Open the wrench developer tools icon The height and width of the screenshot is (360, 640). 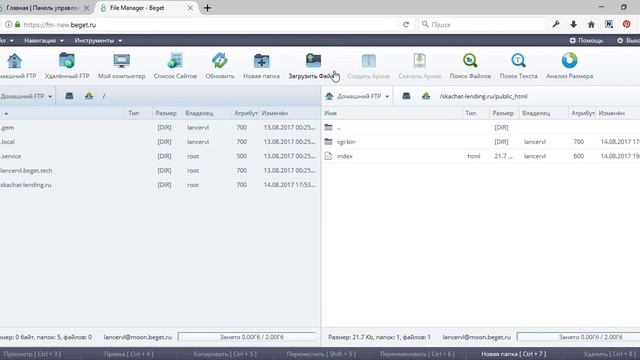[x=556, y=24]
